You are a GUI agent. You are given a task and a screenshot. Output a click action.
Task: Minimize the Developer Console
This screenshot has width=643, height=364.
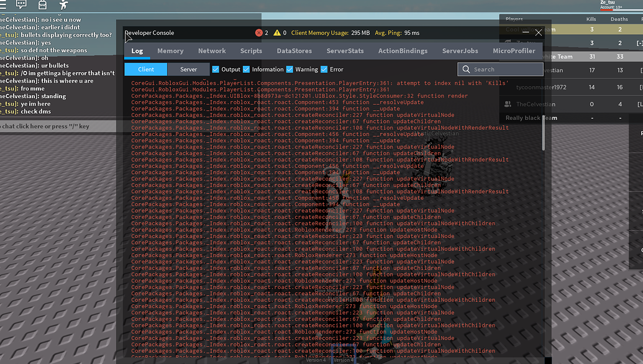coord(526,32)
